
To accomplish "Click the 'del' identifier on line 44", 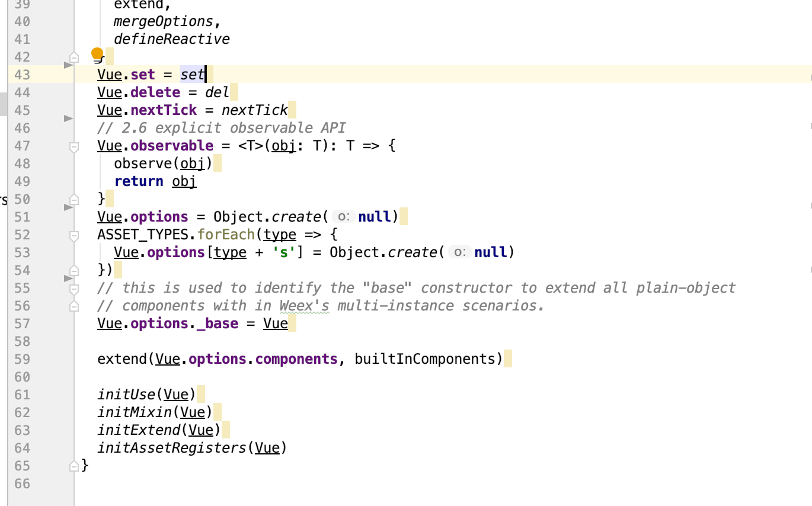I will 217,92.
